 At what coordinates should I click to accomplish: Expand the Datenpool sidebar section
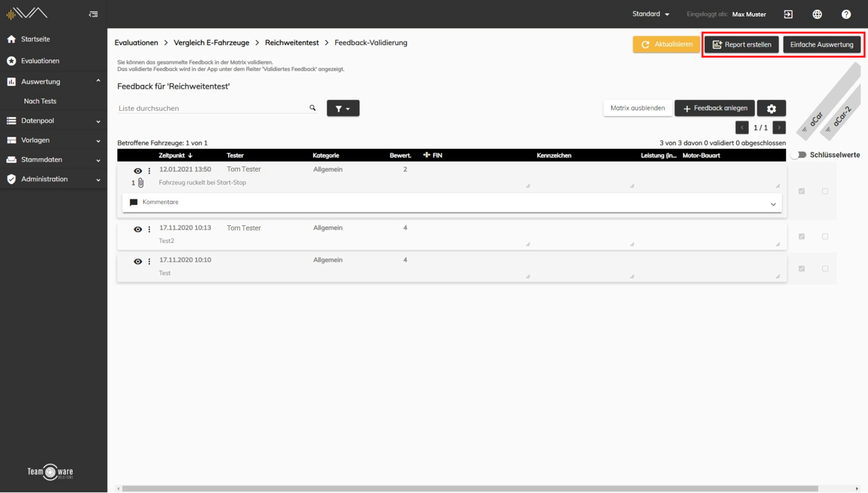click(98, 121)
